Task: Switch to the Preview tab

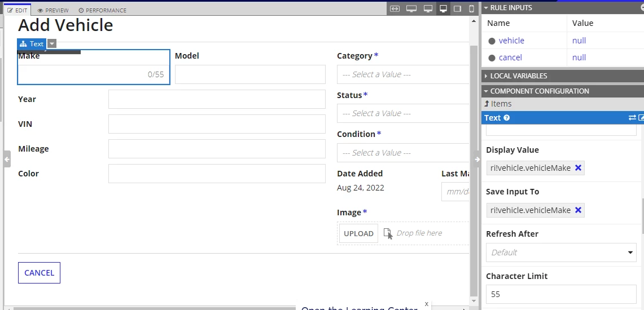Action: (53, 10)
